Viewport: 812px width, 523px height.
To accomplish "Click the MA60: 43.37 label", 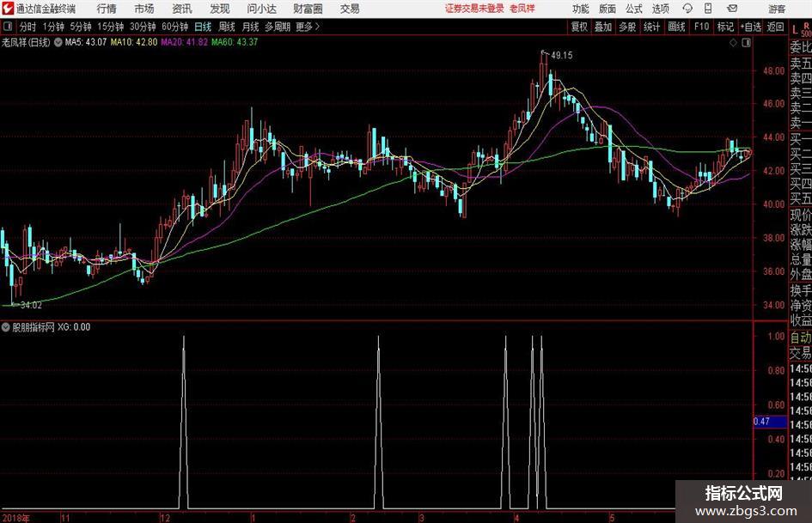I will click(235, 42).
